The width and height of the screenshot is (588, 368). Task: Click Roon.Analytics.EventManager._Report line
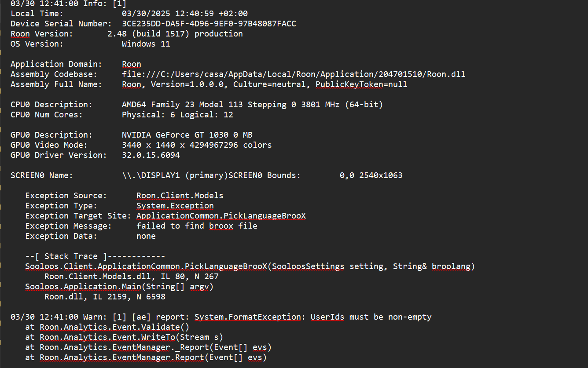[148, 347]
